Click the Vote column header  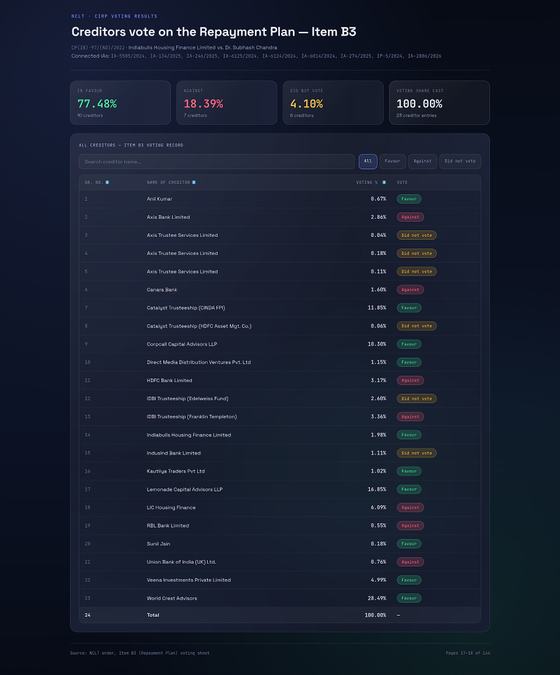click(402, 182)
